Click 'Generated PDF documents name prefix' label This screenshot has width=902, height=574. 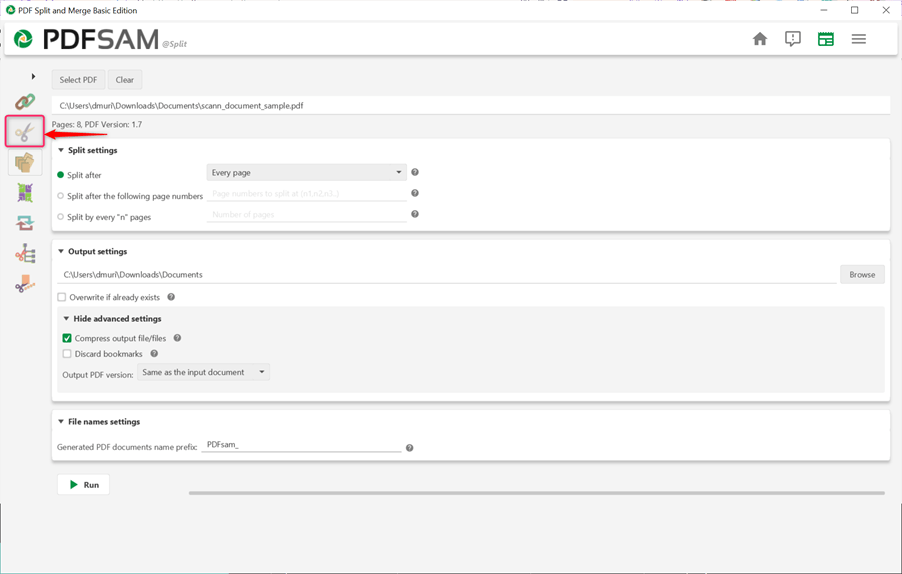click(x=127, y=447)
